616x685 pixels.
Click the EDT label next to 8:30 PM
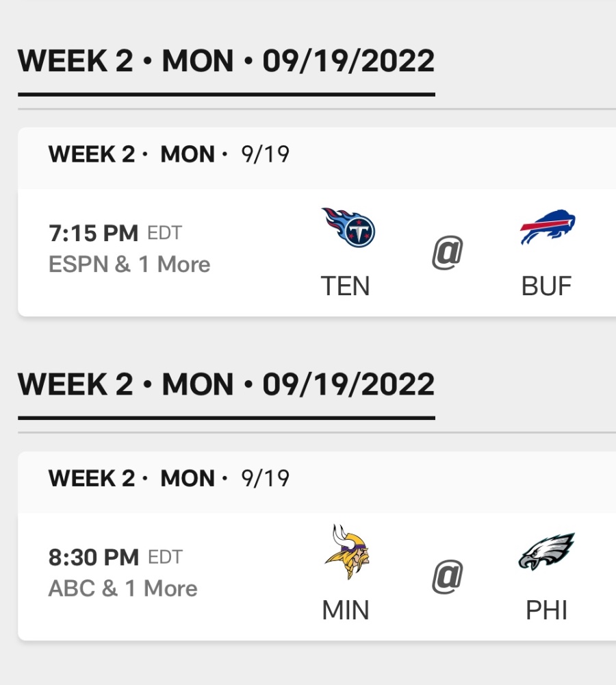165,557
